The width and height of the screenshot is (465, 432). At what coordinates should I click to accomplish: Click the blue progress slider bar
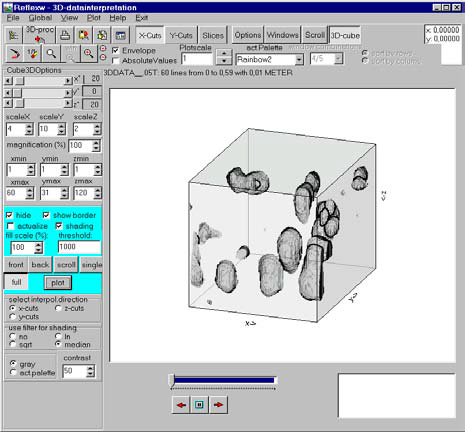[x=224, y=380]
